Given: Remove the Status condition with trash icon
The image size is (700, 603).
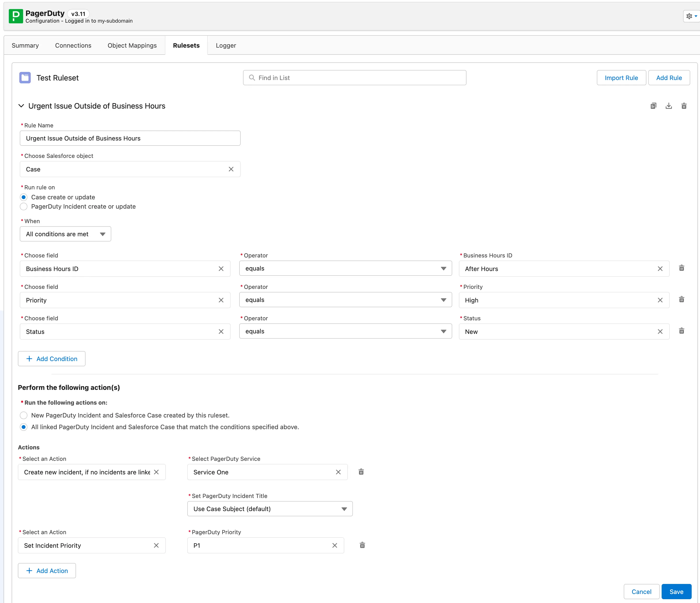Looking at the screenshot, I should (x=681, y=331).
